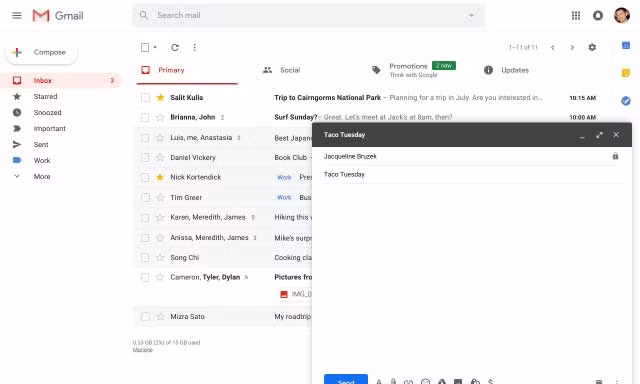Pop out the Taco Tuesday compose window
The height and width of the screenshot is (384, 640).
(599, 135)
